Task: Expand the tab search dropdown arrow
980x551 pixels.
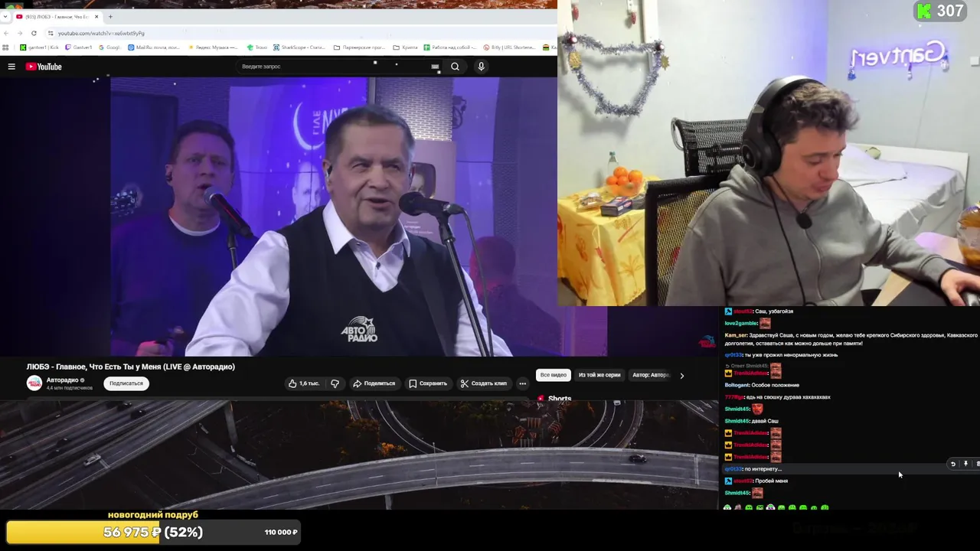Action: [x=6, y=16]
